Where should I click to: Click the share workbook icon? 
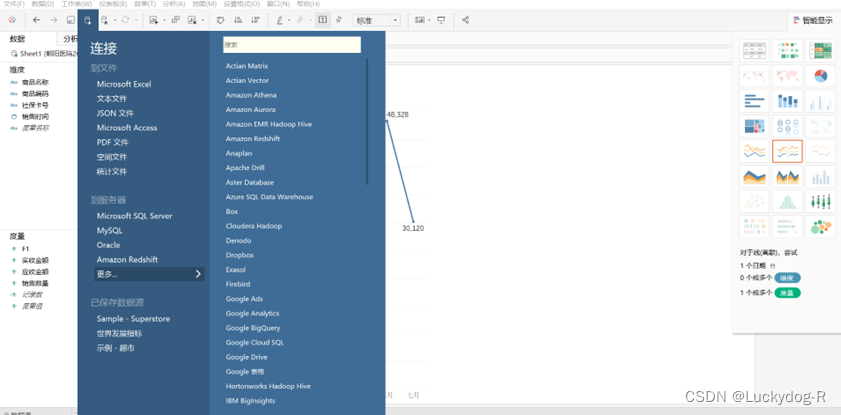tap(466, 20)
